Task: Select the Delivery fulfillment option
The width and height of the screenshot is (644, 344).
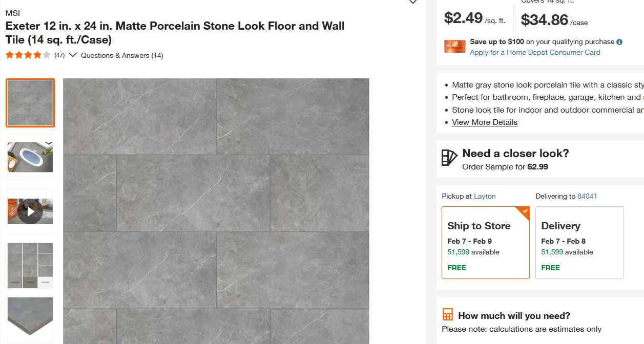Action: pos(579,242)
